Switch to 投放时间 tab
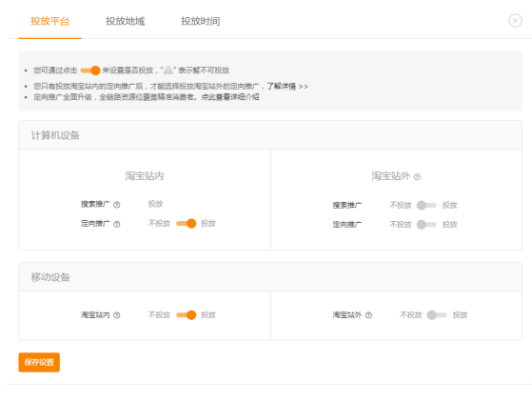532x402 pixels. [x=201, y=21]
